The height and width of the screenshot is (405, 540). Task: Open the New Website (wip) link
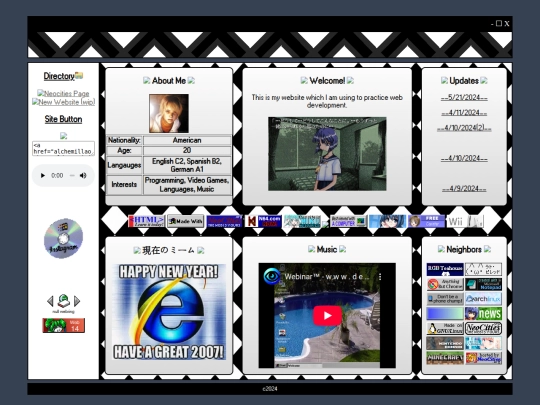pyautogui.click(x=63, y=102)
